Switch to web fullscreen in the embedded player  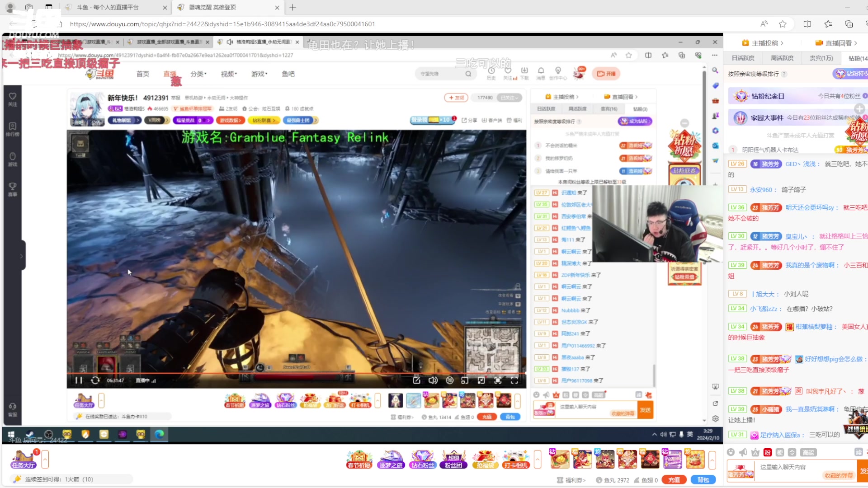tap(498, 380)
